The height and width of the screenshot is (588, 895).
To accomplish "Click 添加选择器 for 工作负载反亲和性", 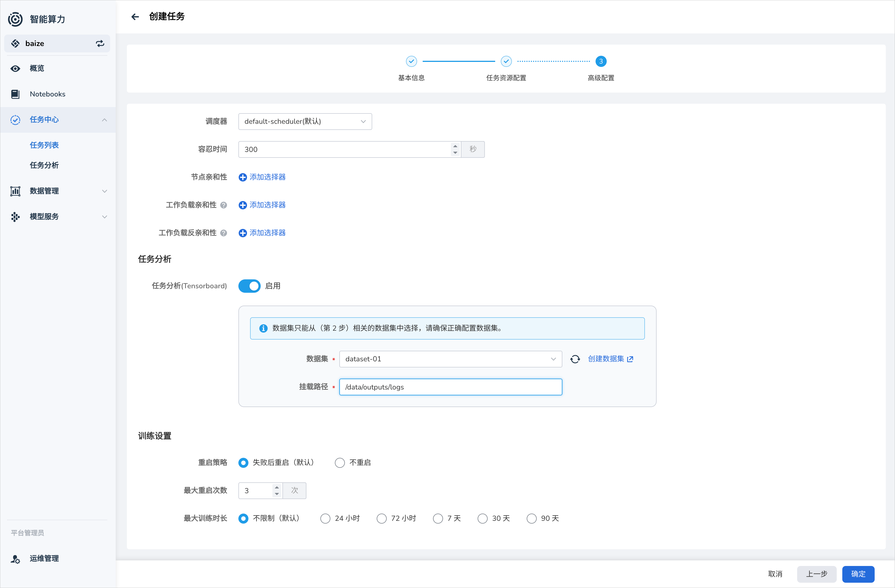I will (267, 233).
